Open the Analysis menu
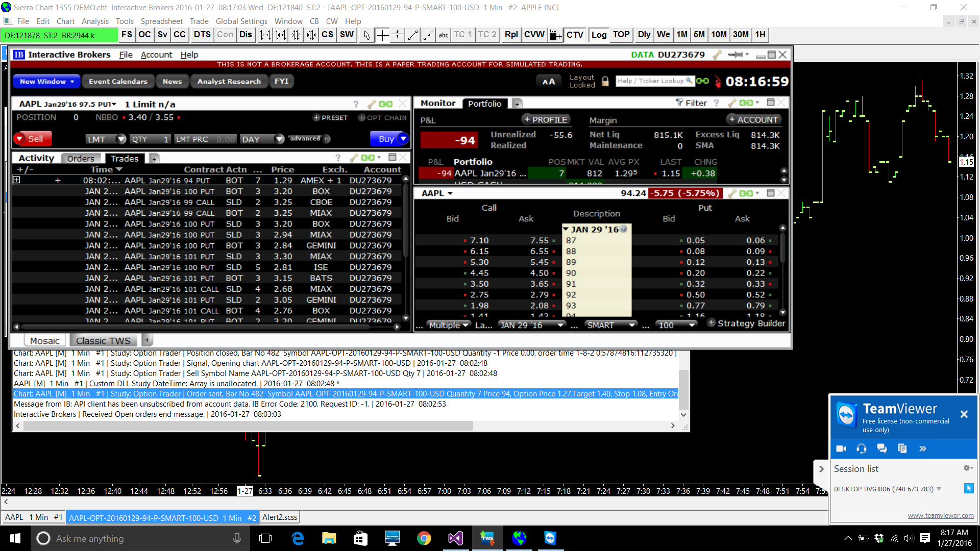 click(x=95, y=21)
